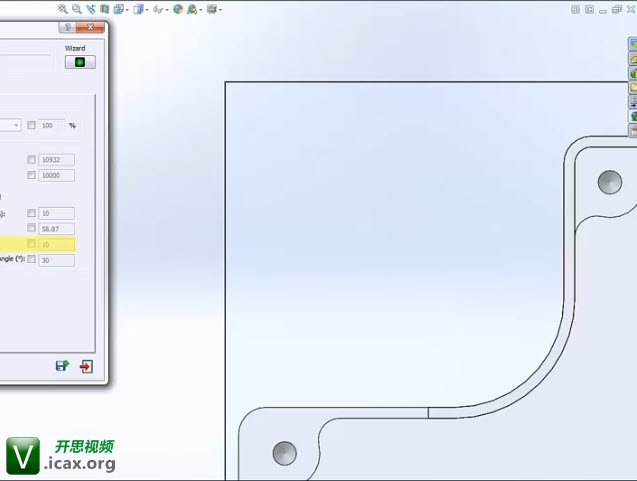Click the Wizard green button

(x=80, y=62)
